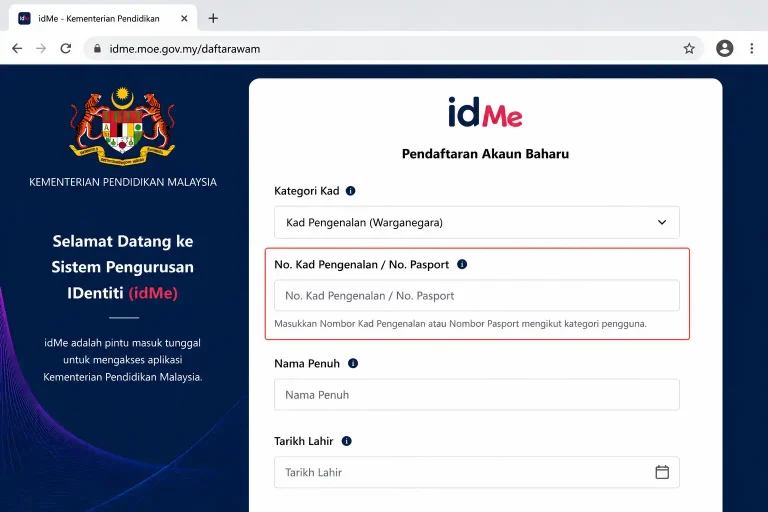The height and width of the screenshot is (512, 768).
Task: Click the Nama Penuh label
Action: click(307, 364)
